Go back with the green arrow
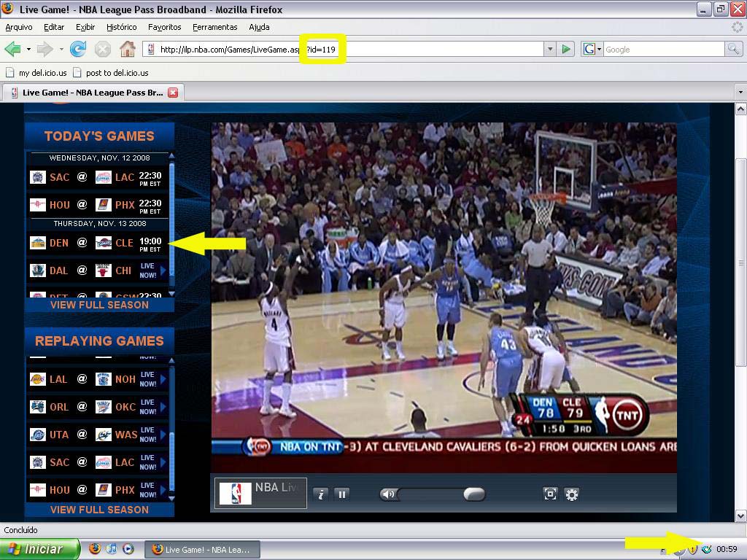747x560 pixels. pyautogui.click(x=13, y=49)
